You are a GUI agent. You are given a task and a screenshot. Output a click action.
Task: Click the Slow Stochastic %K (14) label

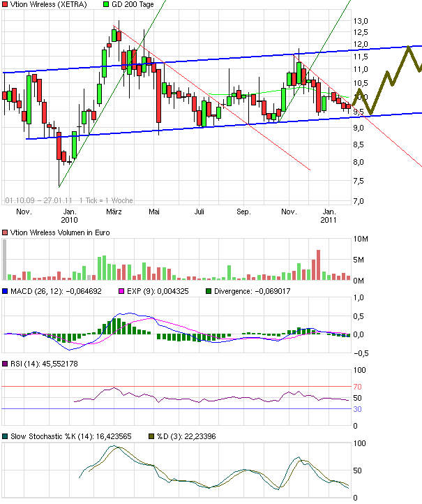71,436
